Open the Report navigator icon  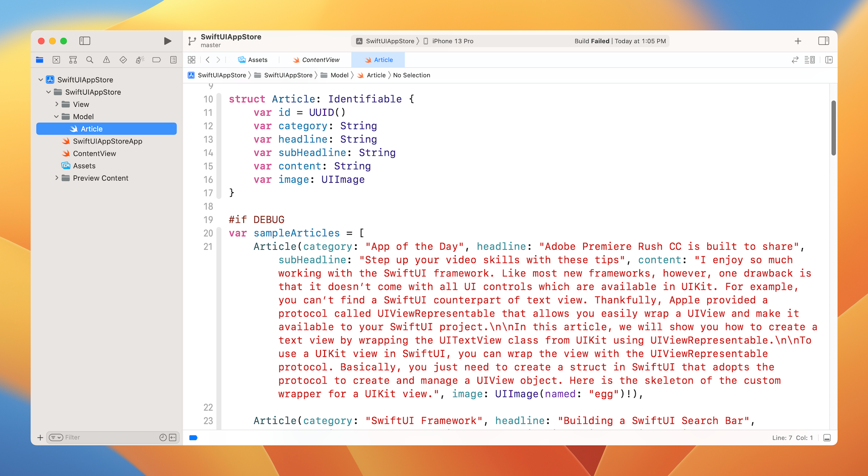point(173,60)
